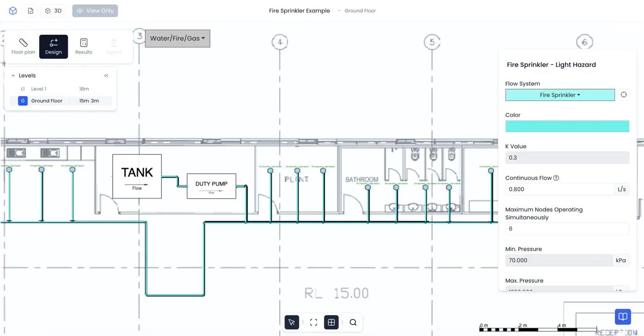The image size is (644, 336).
Task: Select the Ground Floor level row
Action: (x=61, y=101)
